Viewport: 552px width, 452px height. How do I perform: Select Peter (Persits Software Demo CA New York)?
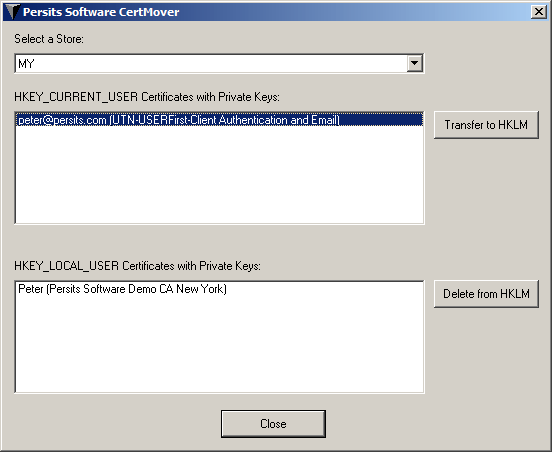pos(123,289)
